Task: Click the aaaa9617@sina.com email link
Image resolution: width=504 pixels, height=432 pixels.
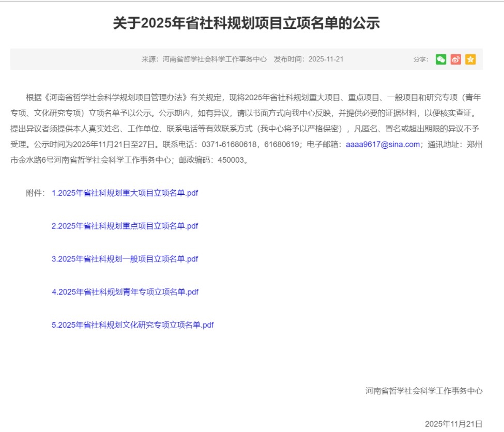Action: tap(383, 144)
